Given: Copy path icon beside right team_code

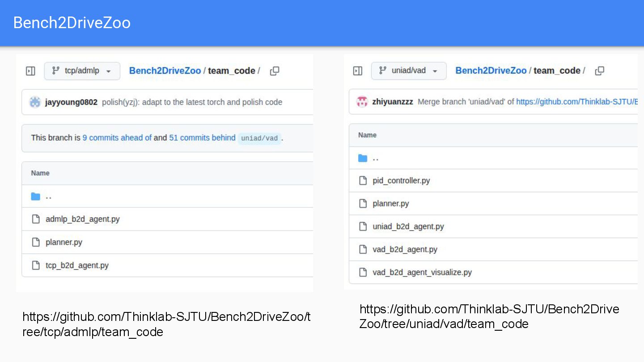Looking at the screenshot, I should [600, 71].
